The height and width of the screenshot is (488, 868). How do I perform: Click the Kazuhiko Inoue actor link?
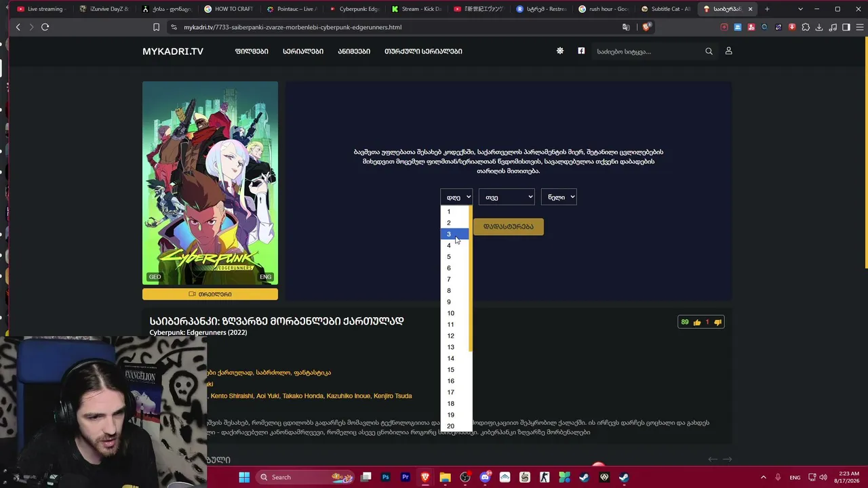point(350,396)
